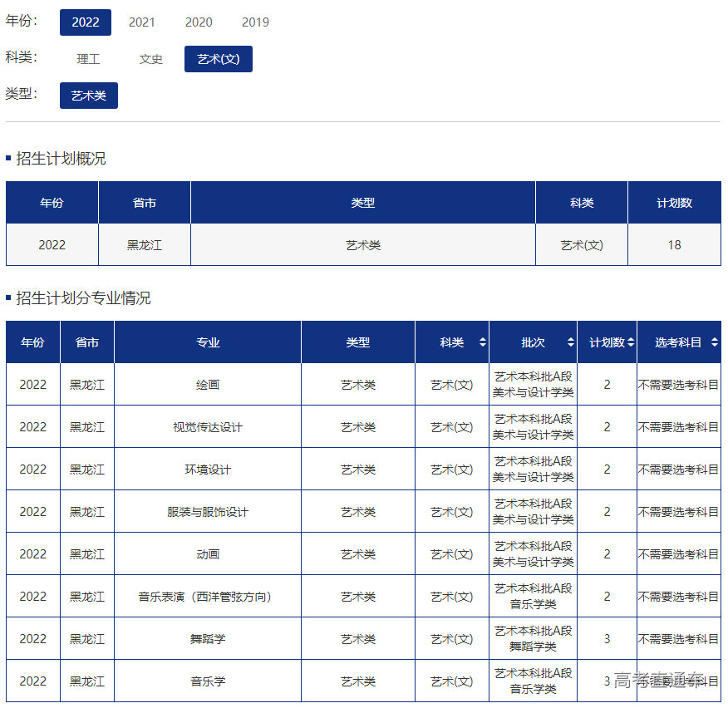This screenshot has width=728, height=713.
Task: Select the 2022 year filter
Action: pos(85,22)
